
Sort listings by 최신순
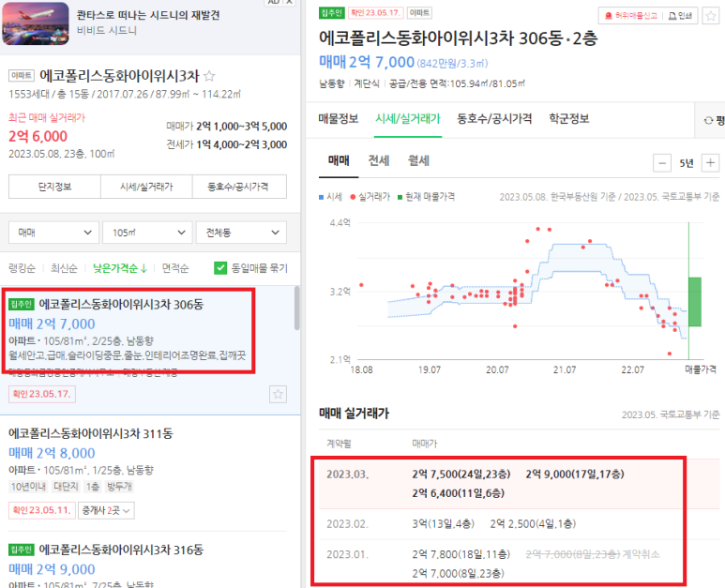(64, 268)
